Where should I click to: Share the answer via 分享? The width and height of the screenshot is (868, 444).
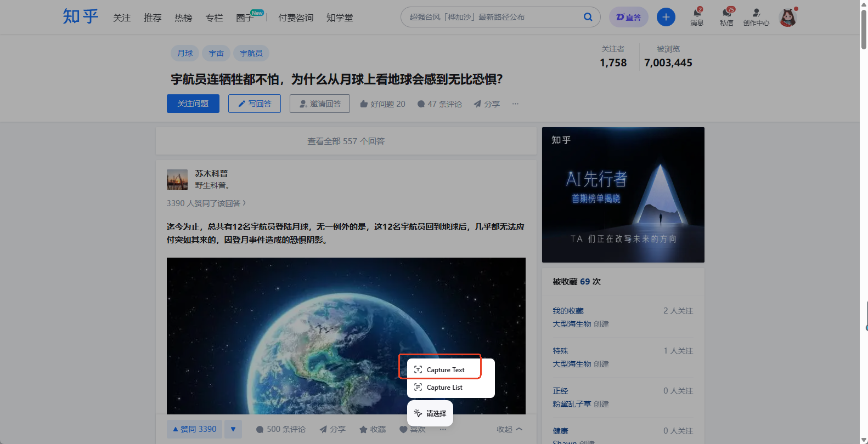[332, 429]
